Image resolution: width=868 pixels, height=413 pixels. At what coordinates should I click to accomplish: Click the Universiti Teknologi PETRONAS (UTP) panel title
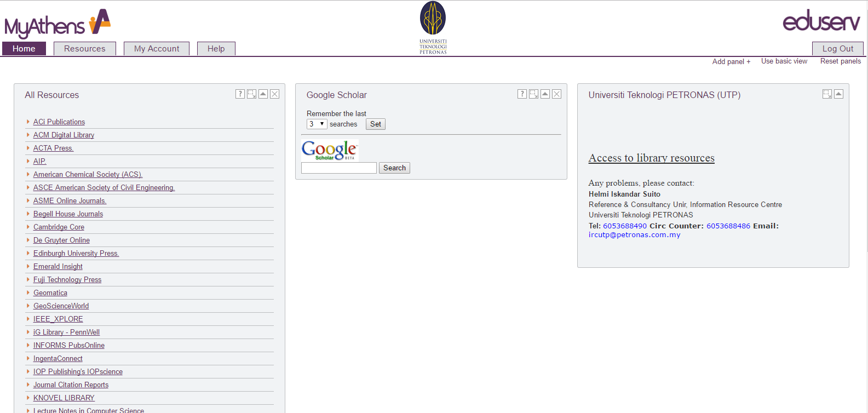[x=664, y=95]
